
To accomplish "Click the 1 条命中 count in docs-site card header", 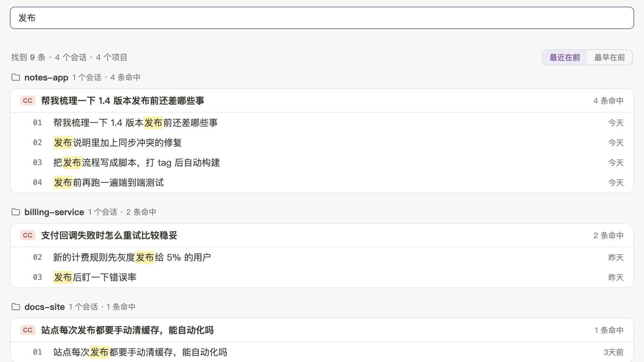I will 609,330.
